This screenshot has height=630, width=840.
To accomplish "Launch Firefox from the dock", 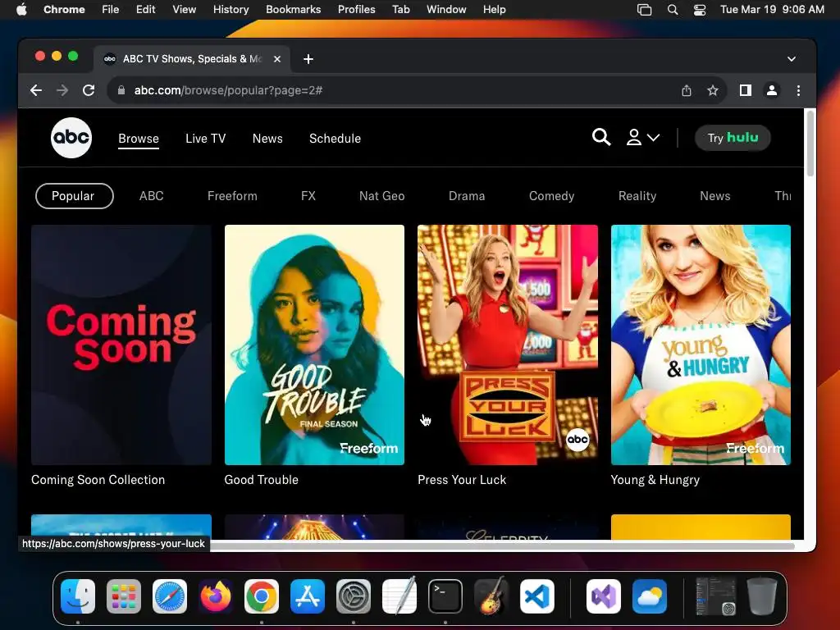I will coord(216,596).
